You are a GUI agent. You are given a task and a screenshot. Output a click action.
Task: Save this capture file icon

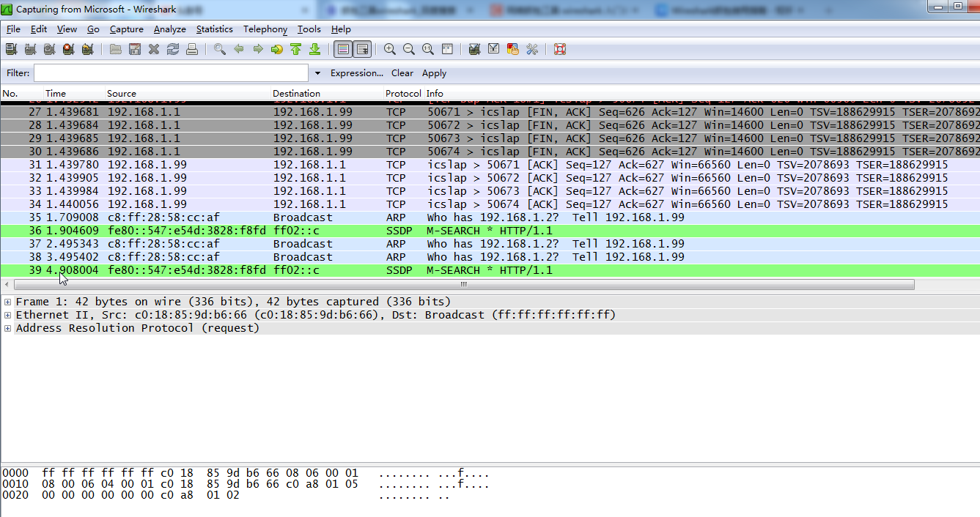tap(135, 49)
